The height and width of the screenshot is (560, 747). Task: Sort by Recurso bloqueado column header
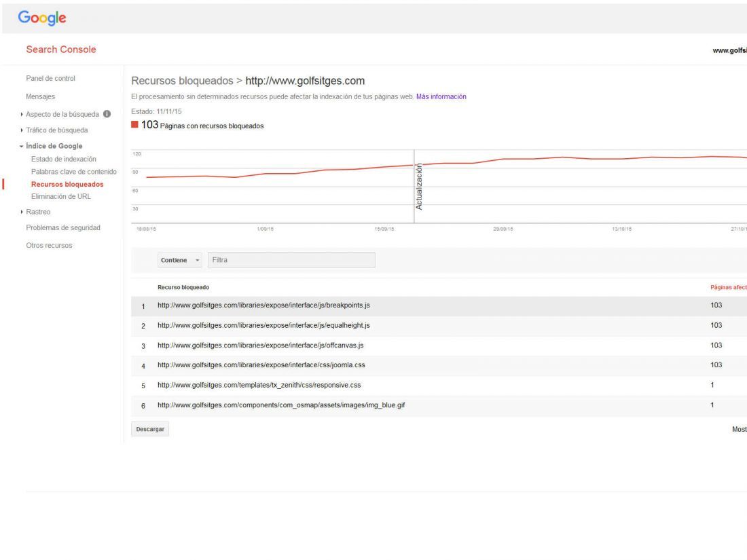183,288
